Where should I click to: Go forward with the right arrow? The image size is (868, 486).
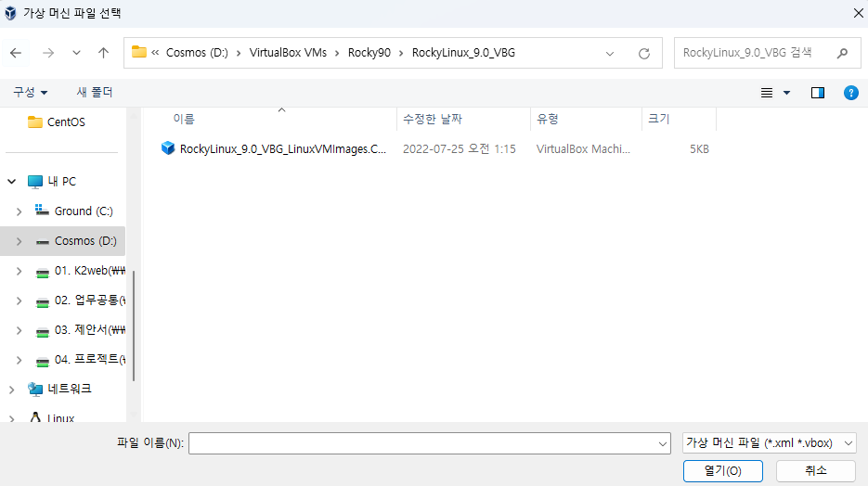click(48, 53)
